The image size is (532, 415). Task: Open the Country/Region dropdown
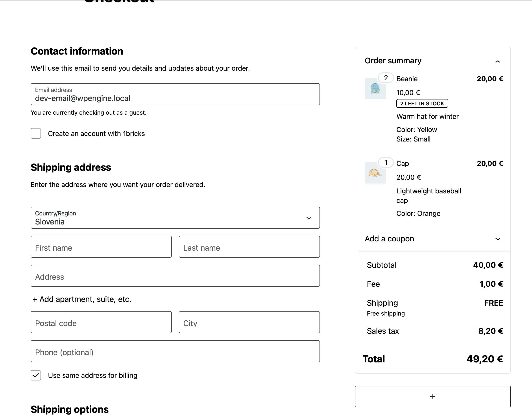click(175, 218)
